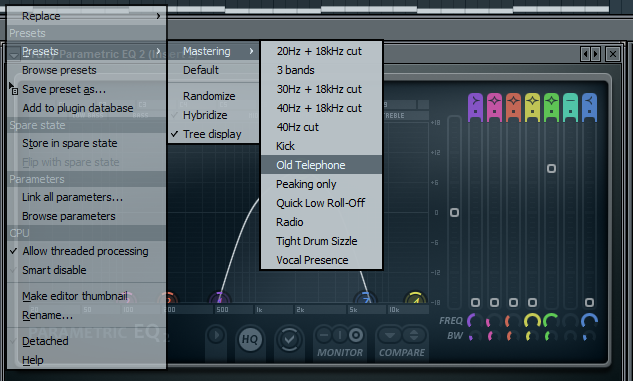Click the COMPARE down arrow button
The image size is (633, 381).
point(390,335)
